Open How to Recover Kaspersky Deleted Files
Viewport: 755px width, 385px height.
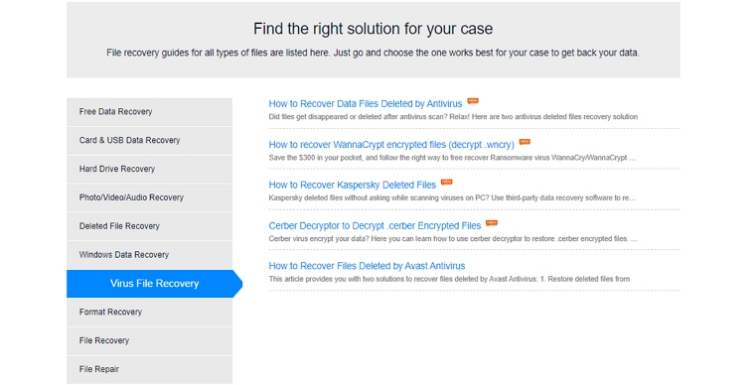(352, 185)
